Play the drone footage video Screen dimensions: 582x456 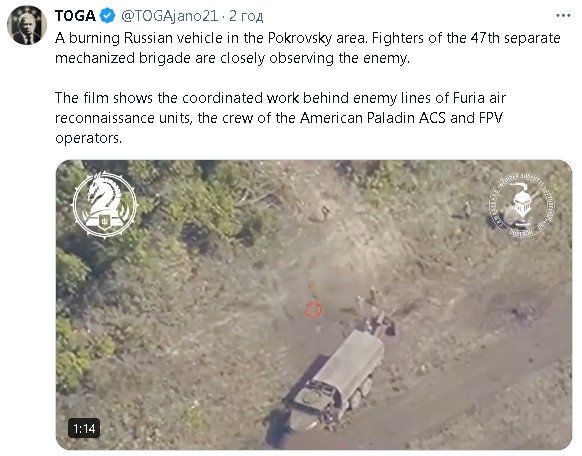tap(314, 305)
